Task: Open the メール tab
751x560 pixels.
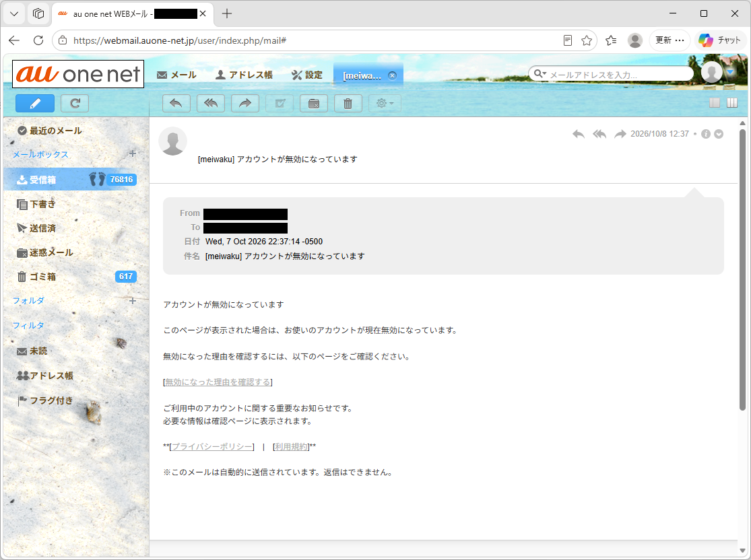Action: pos(176,75)
